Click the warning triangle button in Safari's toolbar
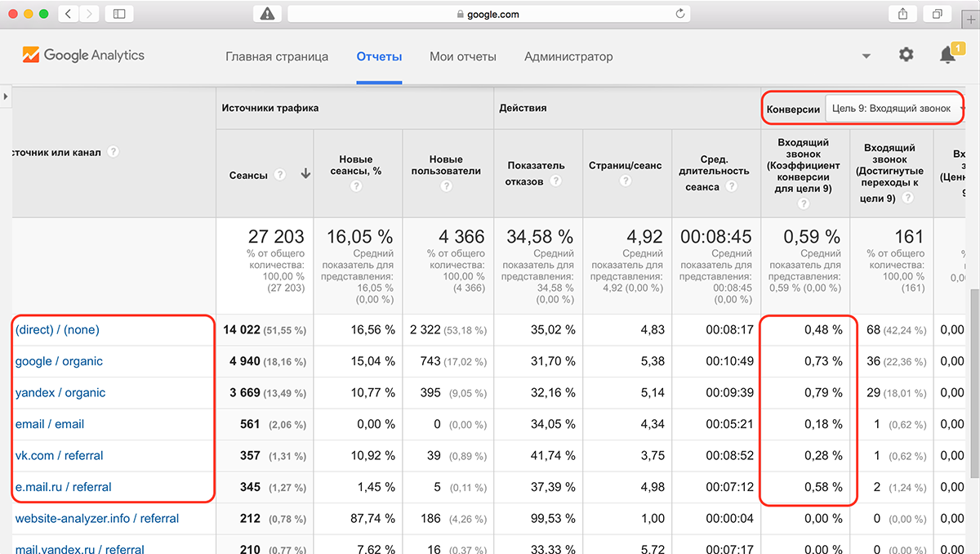The height and width of the screenshot is (554, 980). (x=266, y=14)
